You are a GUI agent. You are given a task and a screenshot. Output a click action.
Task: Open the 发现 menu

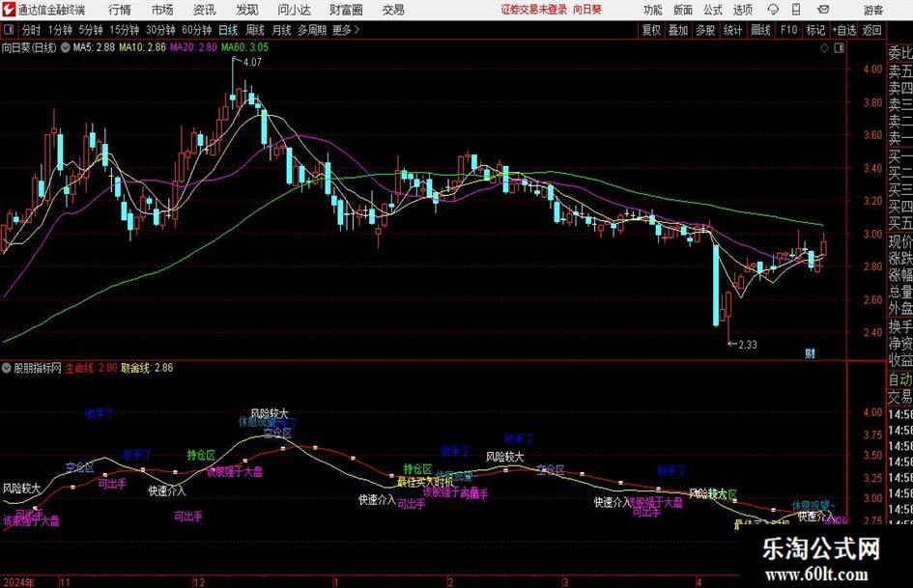point(247,10)
